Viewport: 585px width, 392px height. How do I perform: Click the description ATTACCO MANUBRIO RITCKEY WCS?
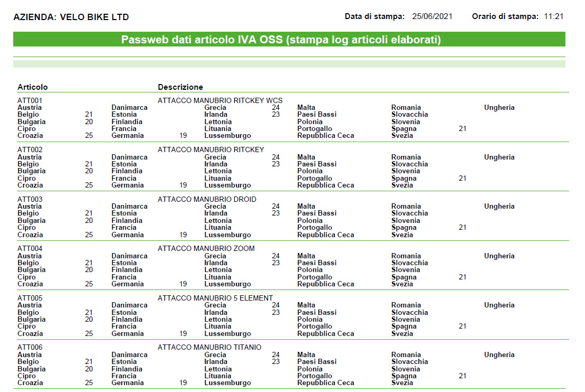(x=220, y=100)
